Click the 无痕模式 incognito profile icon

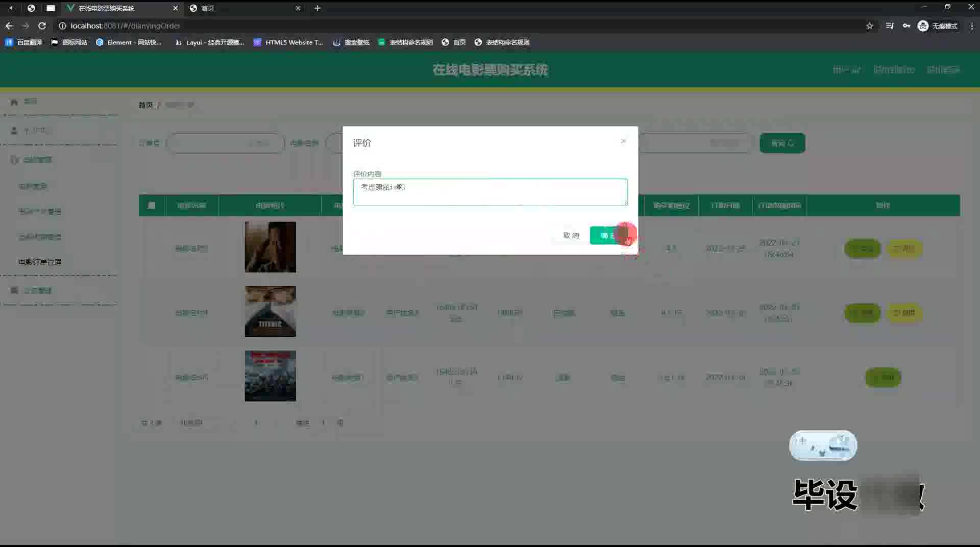[938, 26]
